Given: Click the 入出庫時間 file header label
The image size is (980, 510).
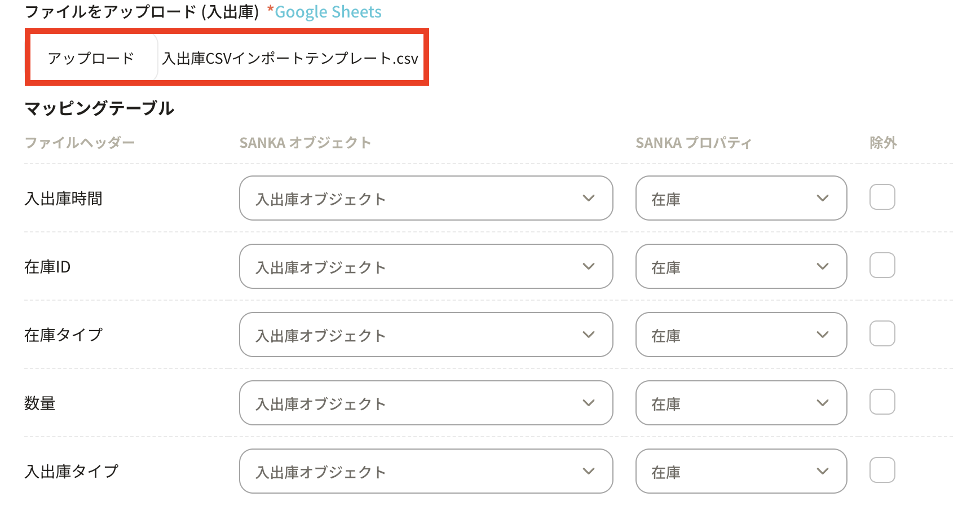Looking at the screenshot, I should point(63,199).
